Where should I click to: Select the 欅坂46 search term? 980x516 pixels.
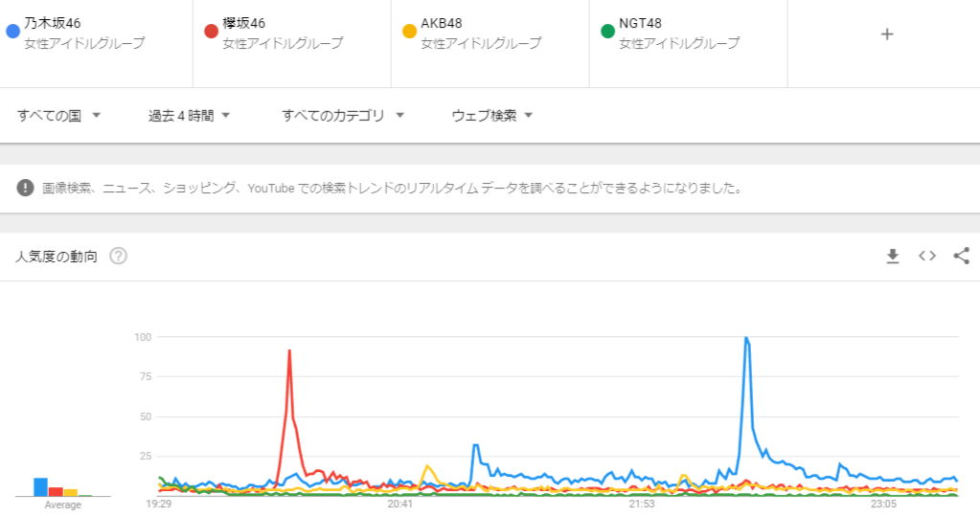tap(243, 23)
